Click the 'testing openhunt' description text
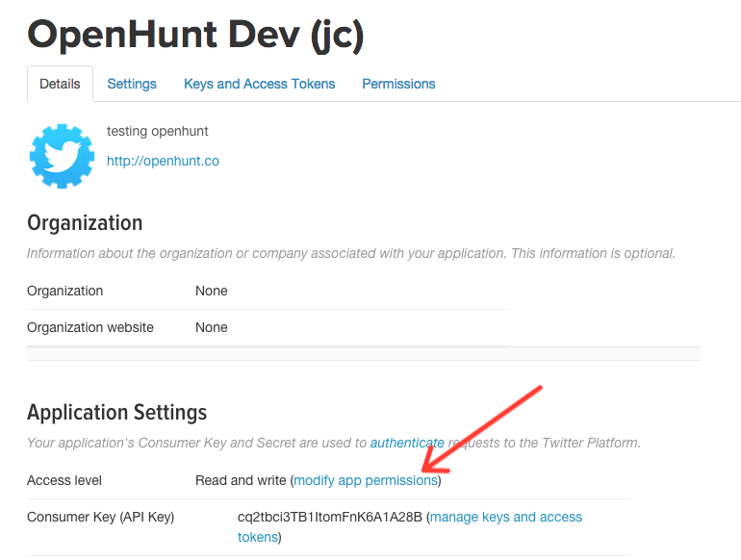 pyautogui.click(x=157, y=131)
